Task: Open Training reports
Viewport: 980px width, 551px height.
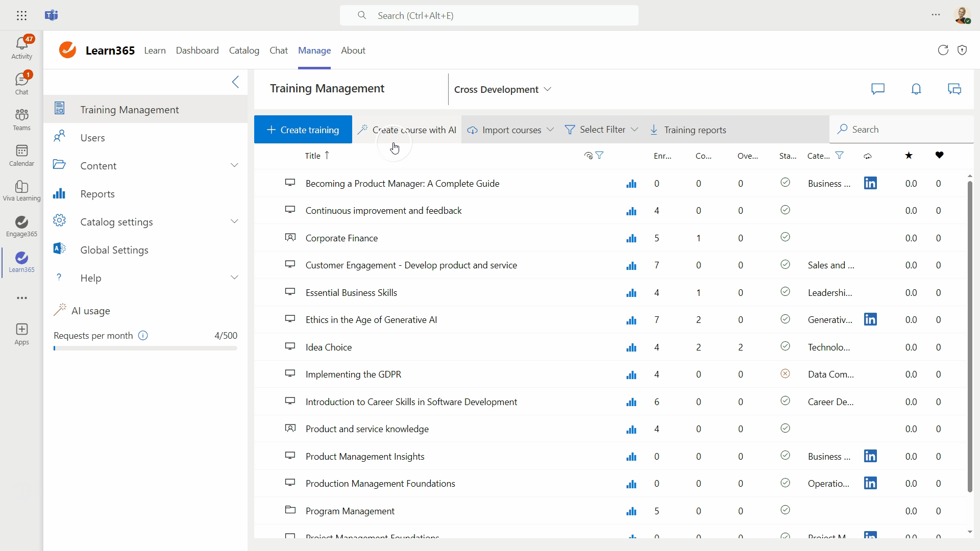Action: pos(688,130)
